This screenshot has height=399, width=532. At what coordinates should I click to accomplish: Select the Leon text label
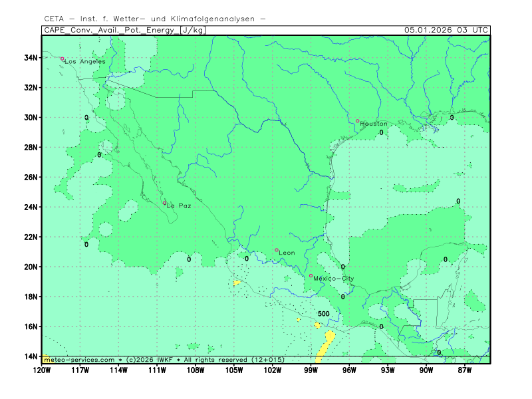(287, 253)
